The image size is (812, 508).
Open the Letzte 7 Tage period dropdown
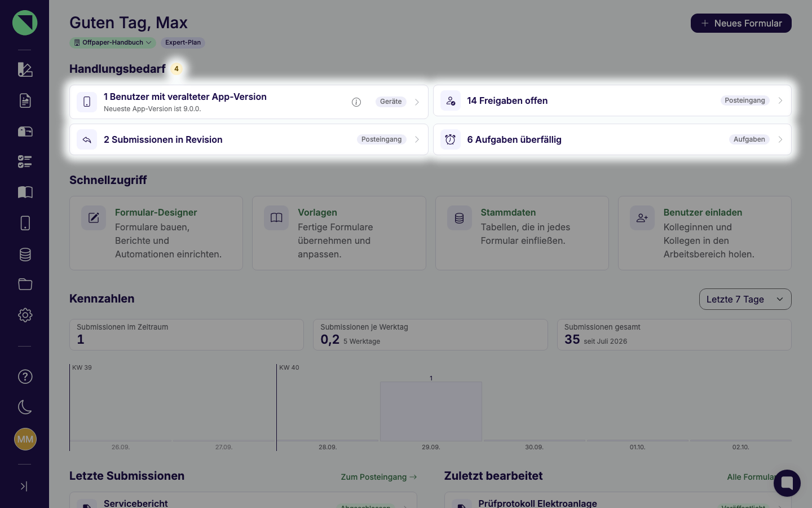(x=745, y=299)
